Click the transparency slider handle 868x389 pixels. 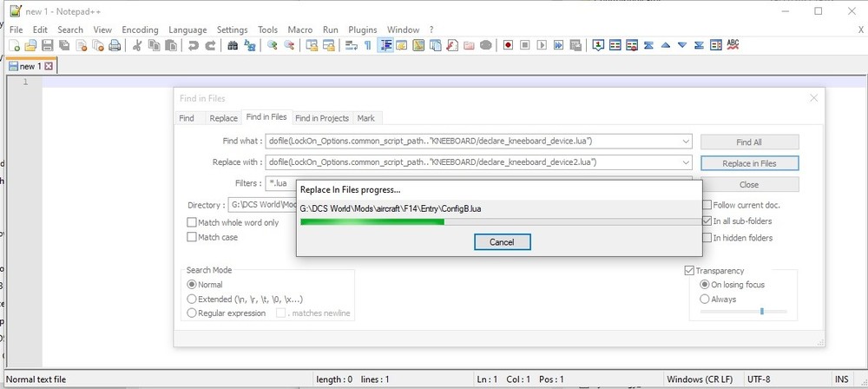(x=762, y=312)
